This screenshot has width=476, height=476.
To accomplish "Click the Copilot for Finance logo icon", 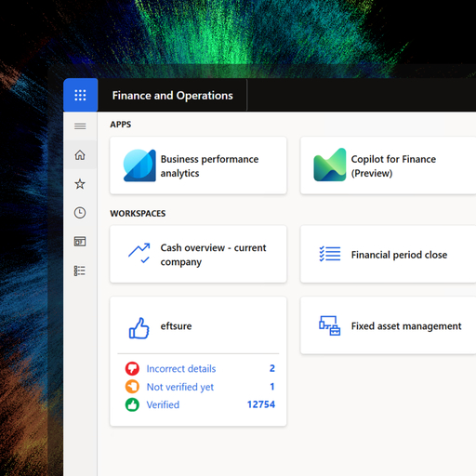I will coord(330,165).
